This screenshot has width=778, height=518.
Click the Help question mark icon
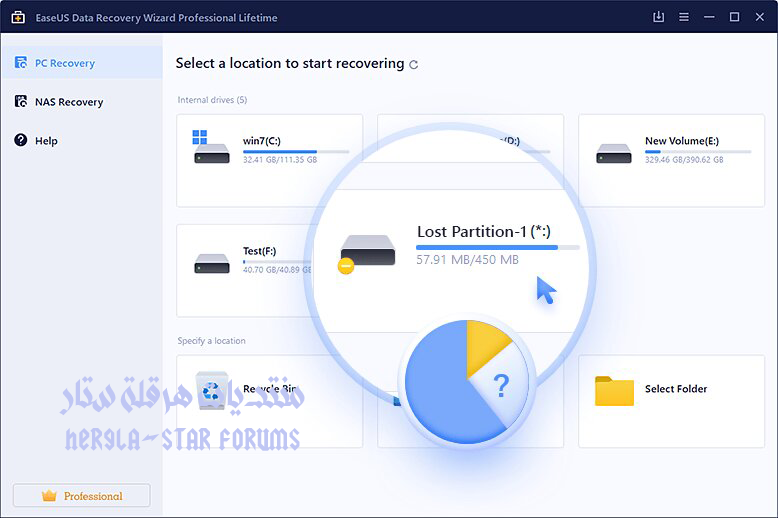(x=21, y=140)
